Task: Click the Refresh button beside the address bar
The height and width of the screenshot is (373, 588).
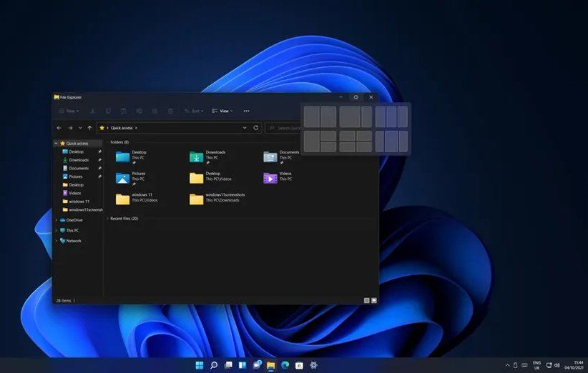Action: pyautogui.click(x=255, y=128)
